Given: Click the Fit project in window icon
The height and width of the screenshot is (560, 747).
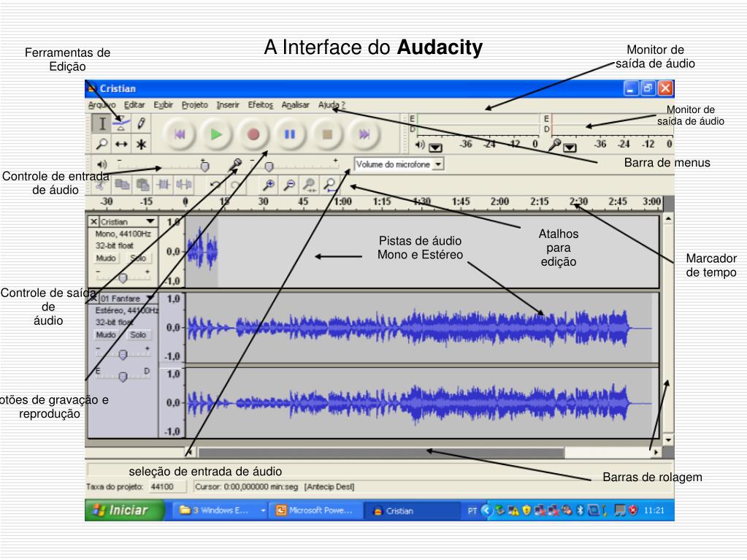Looking at the screenshot, I should (330, 185).
